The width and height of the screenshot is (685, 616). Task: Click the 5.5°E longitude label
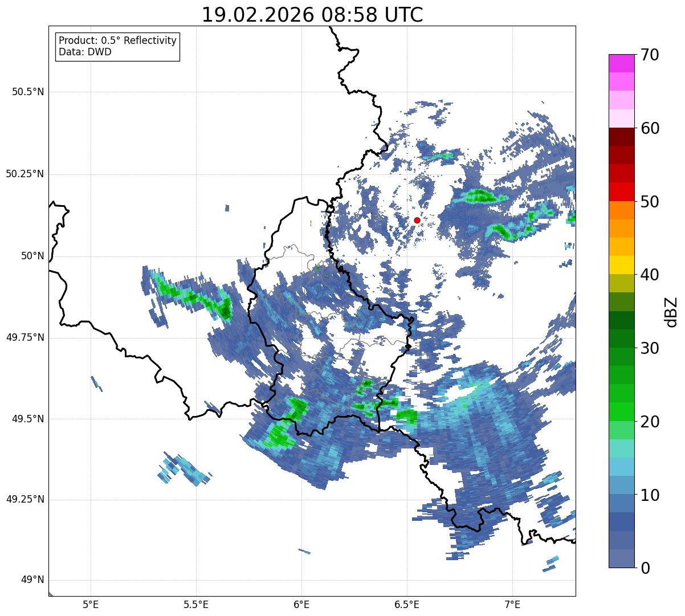[x=196, y=604]
